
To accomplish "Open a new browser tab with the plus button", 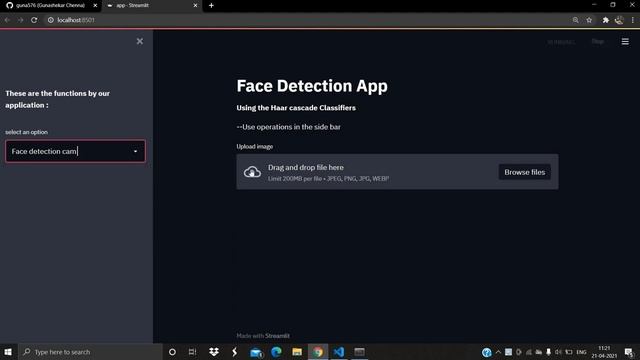I will pyautogui.click(x=211, y=6).
